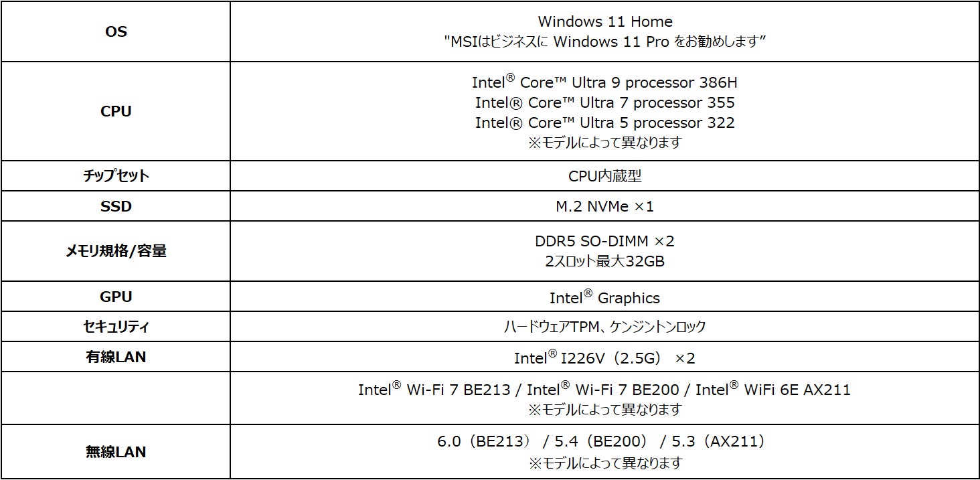Select the DDR5 SO-DIMM ×2 text

[x=604, y=241]
